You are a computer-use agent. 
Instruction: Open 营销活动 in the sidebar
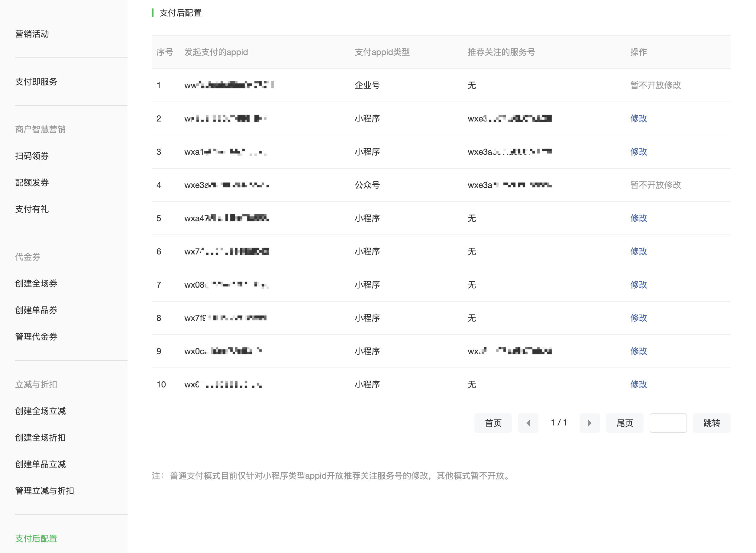tap(32, 34)
